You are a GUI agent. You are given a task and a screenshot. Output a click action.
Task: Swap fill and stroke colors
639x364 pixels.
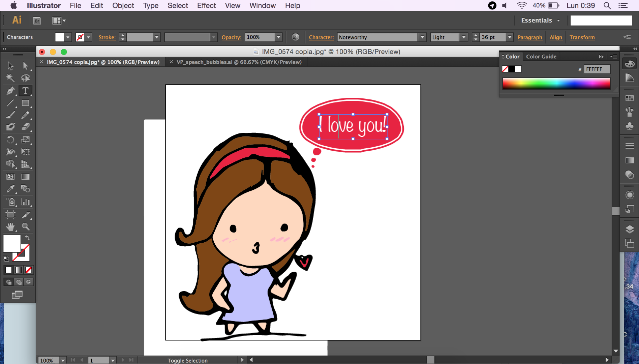point(28,238)
